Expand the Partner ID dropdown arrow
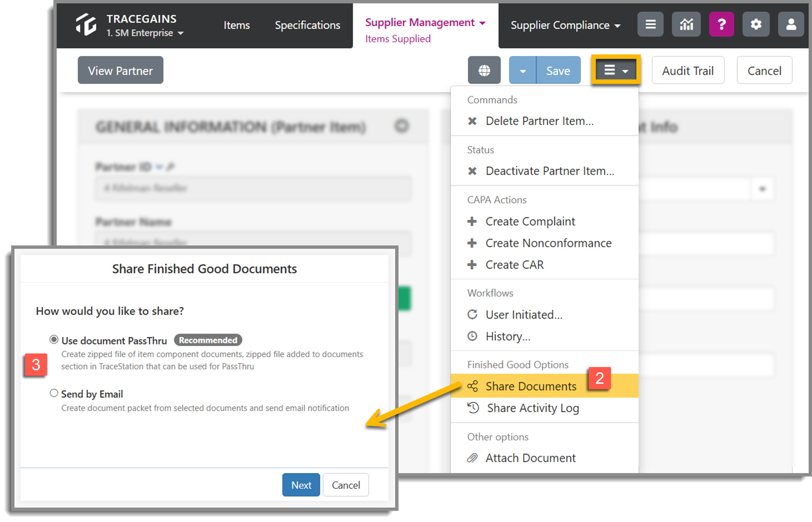This screenshot has height=522, width=812. [x=159, y=167]
